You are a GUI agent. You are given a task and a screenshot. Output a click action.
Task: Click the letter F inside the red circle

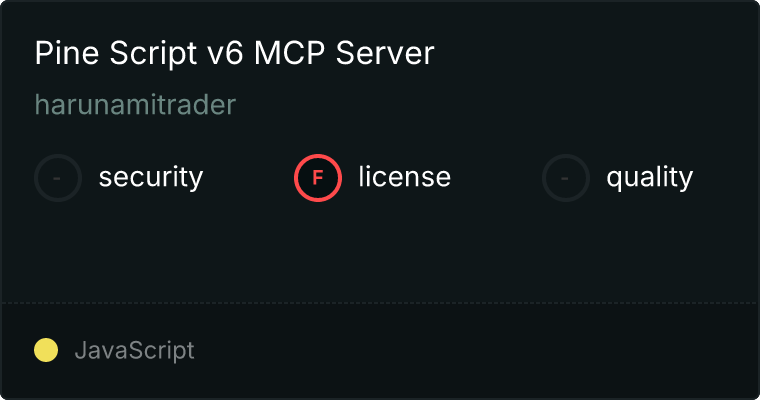[x=318, y=178]
